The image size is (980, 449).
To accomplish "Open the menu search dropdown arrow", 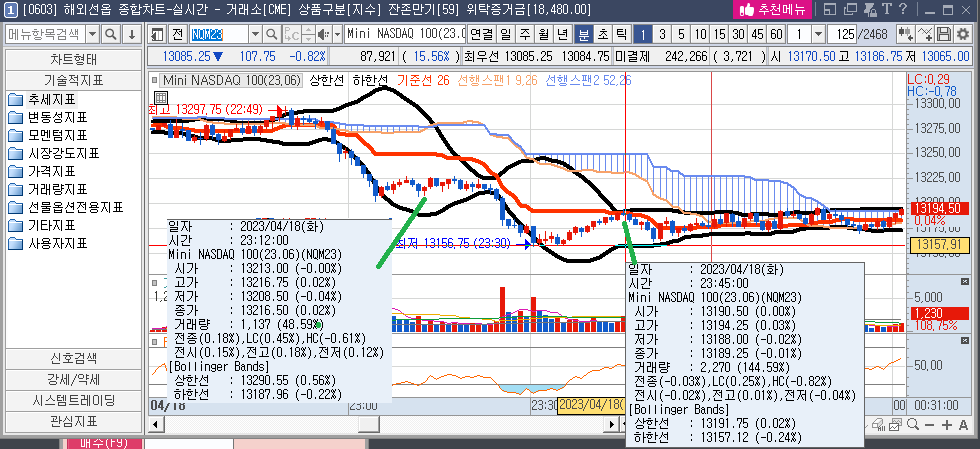I will click(92, 34).
